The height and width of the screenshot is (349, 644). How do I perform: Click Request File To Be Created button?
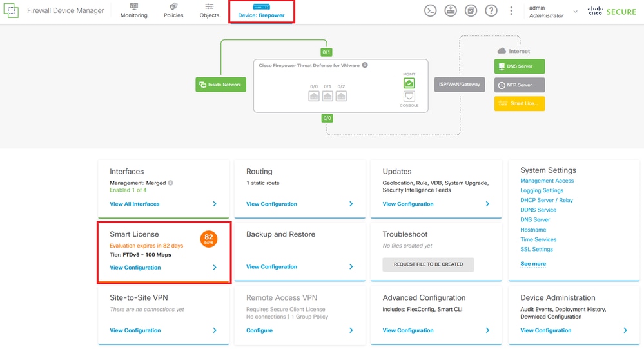point(429,264)
